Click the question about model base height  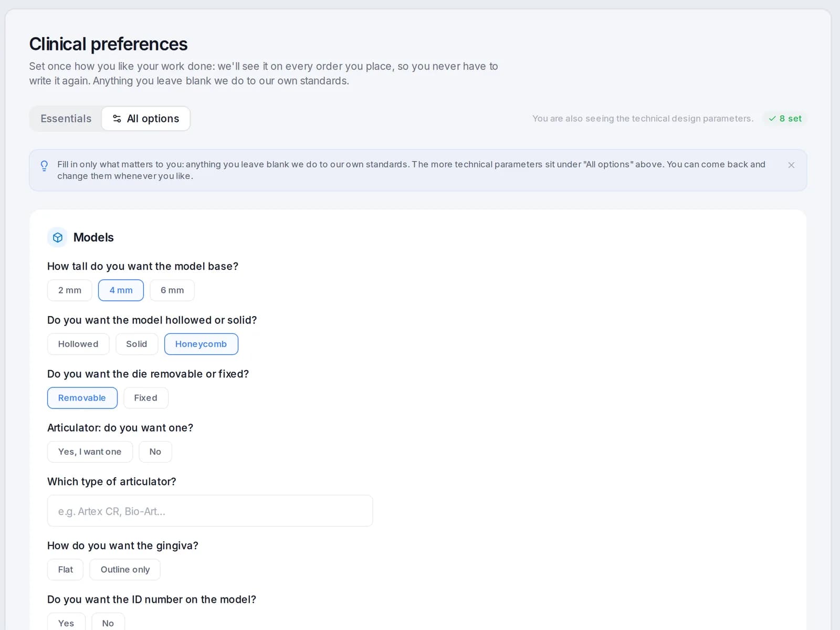(x=143, y=266)
